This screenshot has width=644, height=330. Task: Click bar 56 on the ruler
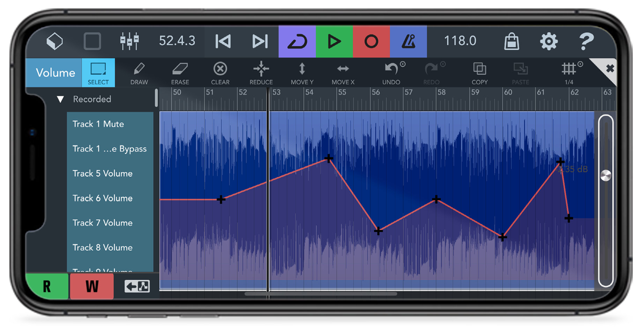(376, 92)
